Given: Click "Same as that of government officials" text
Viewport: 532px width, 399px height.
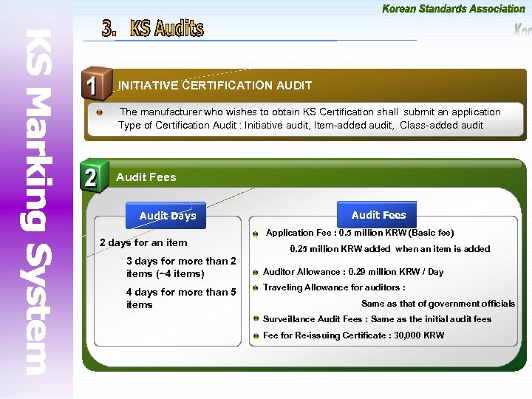Looking at the screenshot, I should point(438,304).
